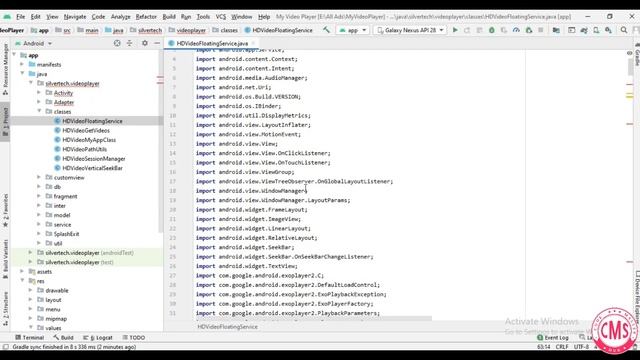Click the UTF-8 encoding in status bar

[581, 347]
